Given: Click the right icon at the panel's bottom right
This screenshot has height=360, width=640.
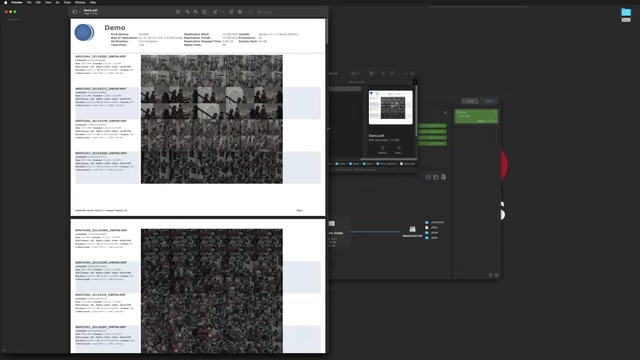Looking at the screenshot, I should pos(496,275).
